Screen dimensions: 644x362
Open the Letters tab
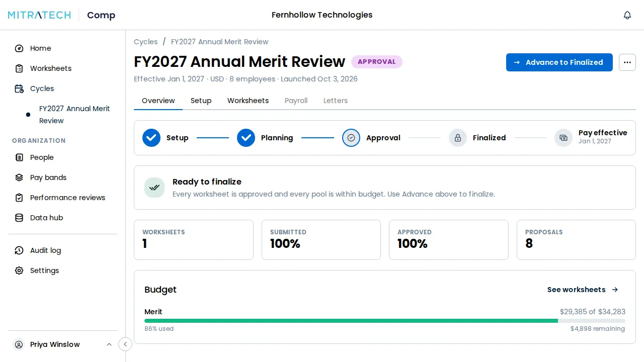(x=336, y=101)
